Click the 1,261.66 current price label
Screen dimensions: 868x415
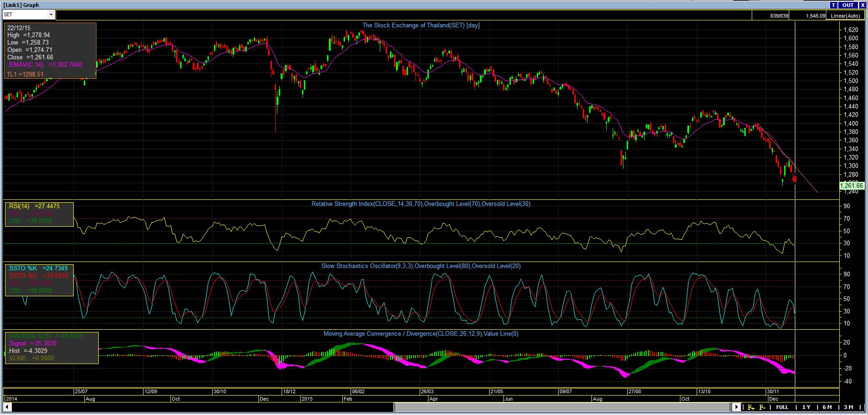851,186
